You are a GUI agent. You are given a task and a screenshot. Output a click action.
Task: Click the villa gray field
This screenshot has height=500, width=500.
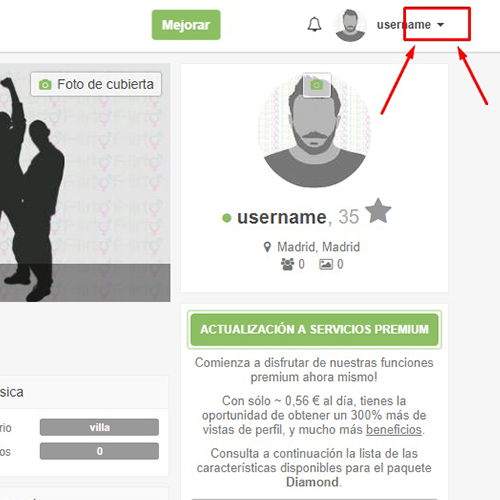(99, 427)
